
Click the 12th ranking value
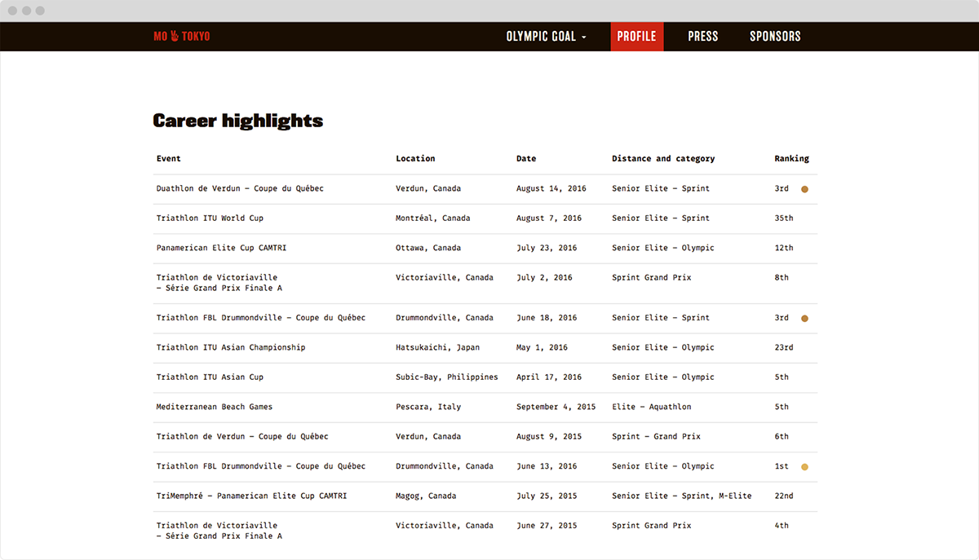click(784, 248)
